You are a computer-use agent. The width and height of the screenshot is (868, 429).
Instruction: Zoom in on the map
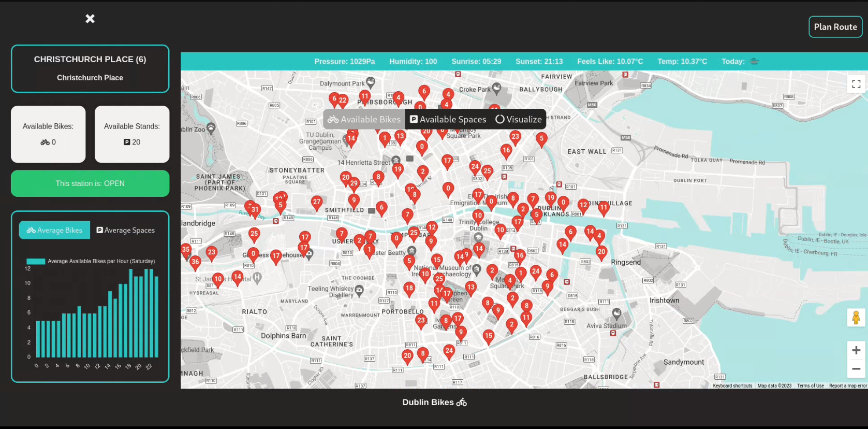pos(856,350)
